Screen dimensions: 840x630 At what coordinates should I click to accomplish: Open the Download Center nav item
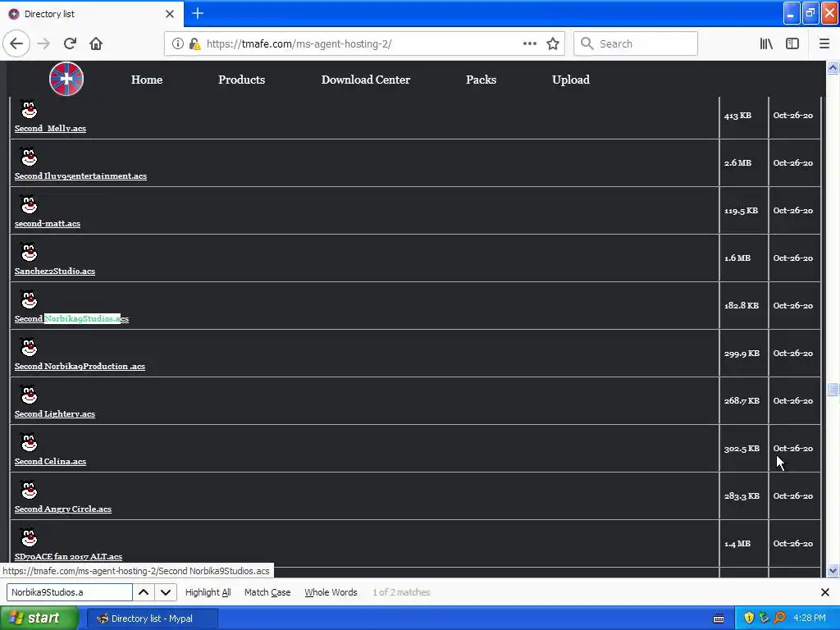[x=366, y=80]
